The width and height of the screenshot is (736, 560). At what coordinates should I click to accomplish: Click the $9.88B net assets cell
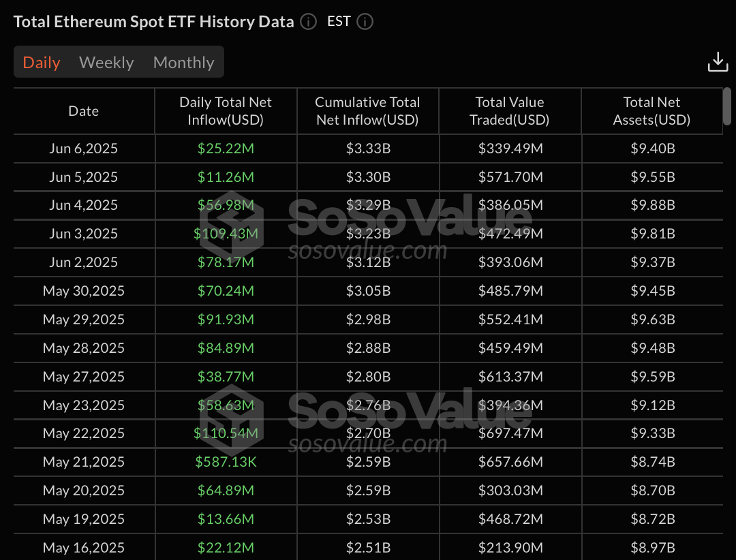652,205
